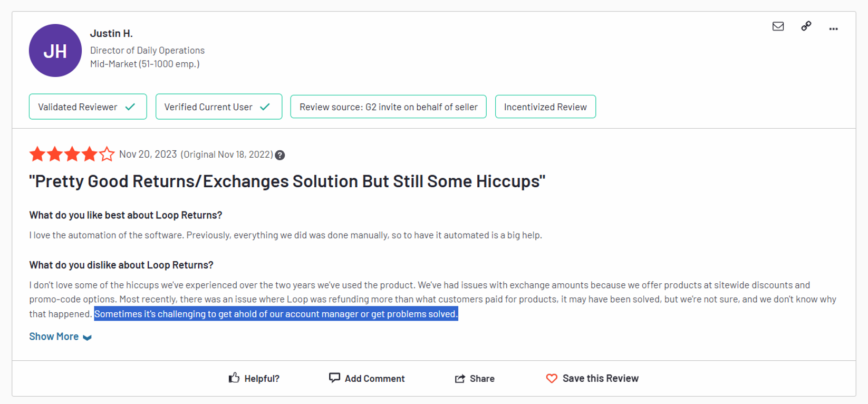Click Save this Review
This screenshot has width=868, height=404.
[x=601, y=378]
